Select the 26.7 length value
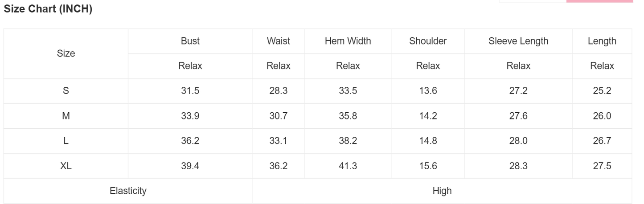The height and width of the screenshot is (204, 644). point(602,141)
